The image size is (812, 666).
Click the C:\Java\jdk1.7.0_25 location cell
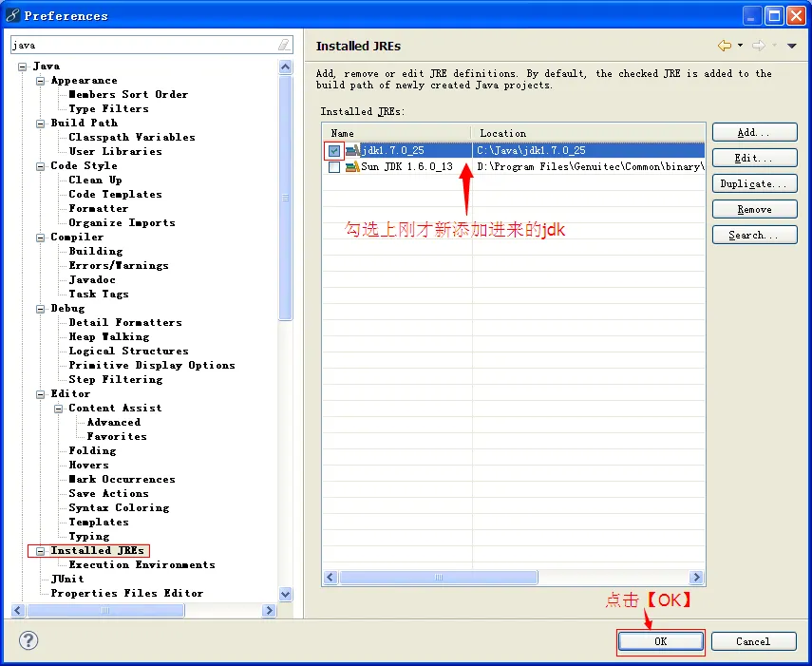click(x=588, y=150)
